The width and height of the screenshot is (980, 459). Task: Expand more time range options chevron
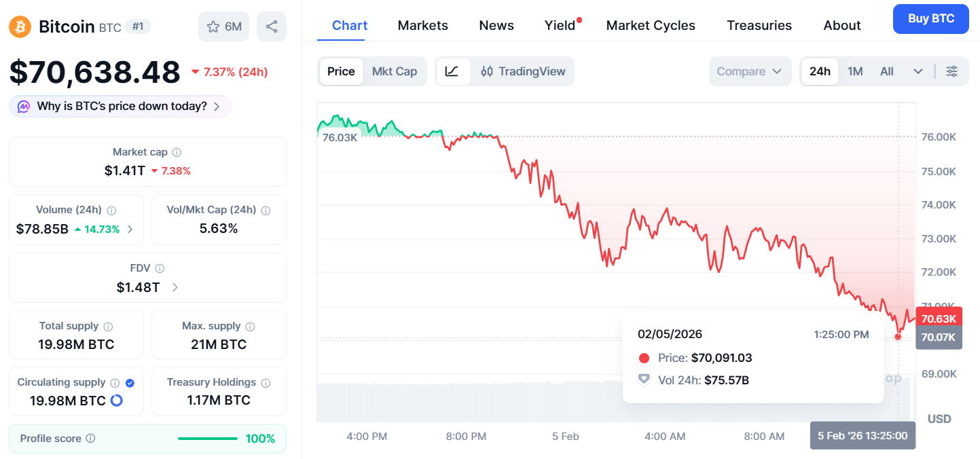[x=918, y=71]
